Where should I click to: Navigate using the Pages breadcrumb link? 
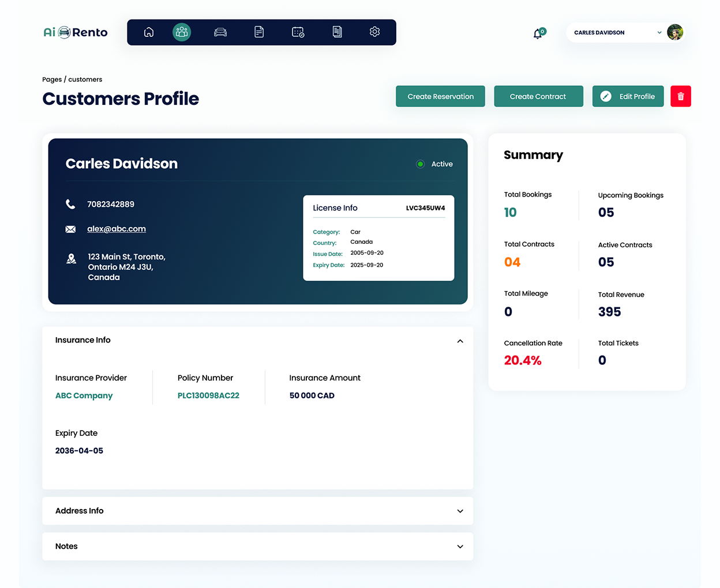point(52,79)
